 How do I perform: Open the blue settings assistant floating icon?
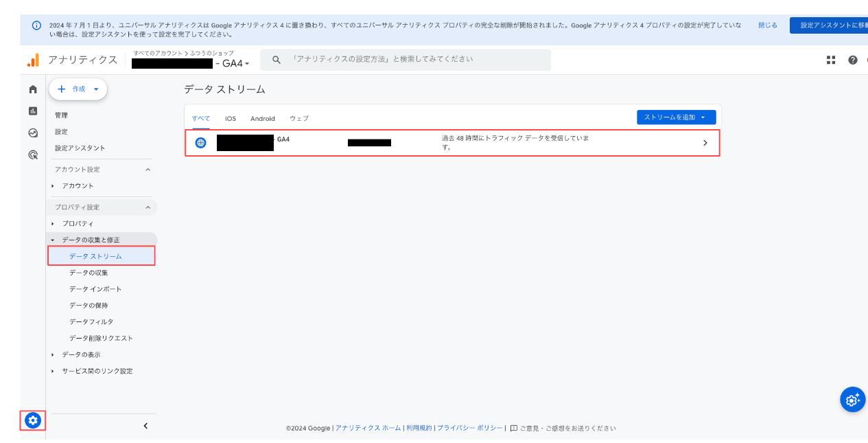[x=852, y=400]
